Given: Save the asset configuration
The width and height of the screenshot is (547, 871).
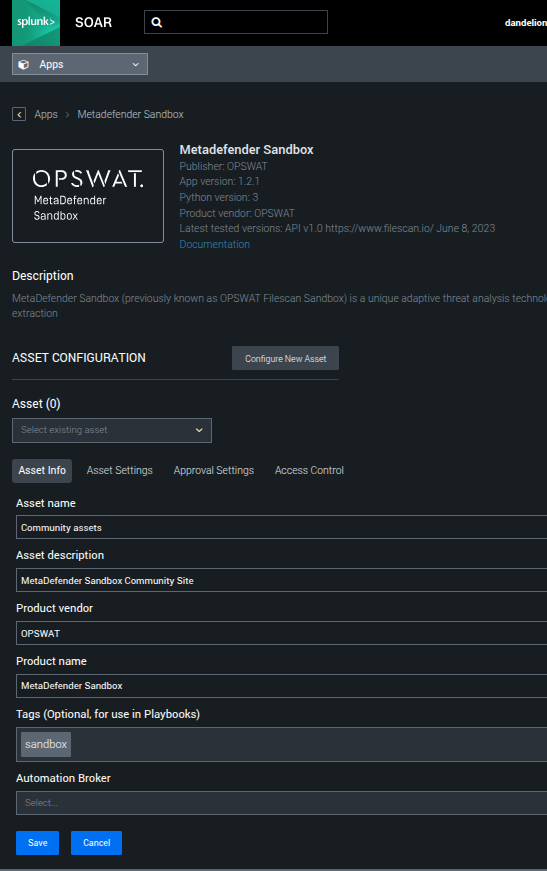Looking at the screenshot, I should [x=37, y=843].
